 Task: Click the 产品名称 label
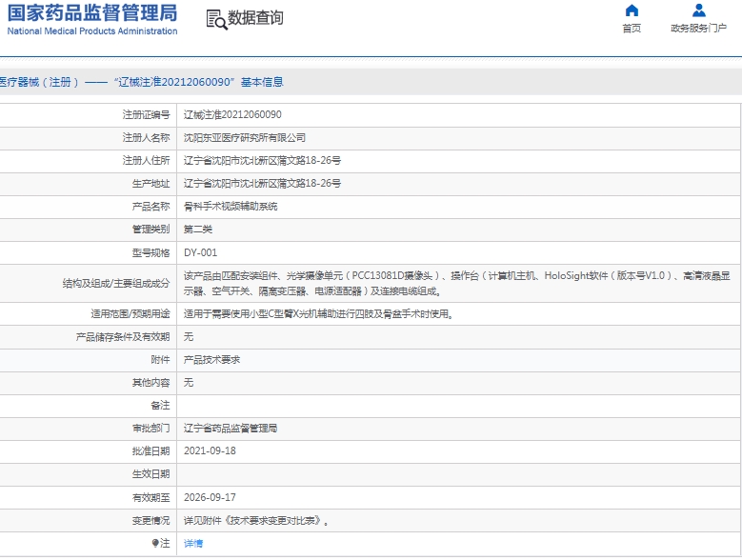coord(150,207)
